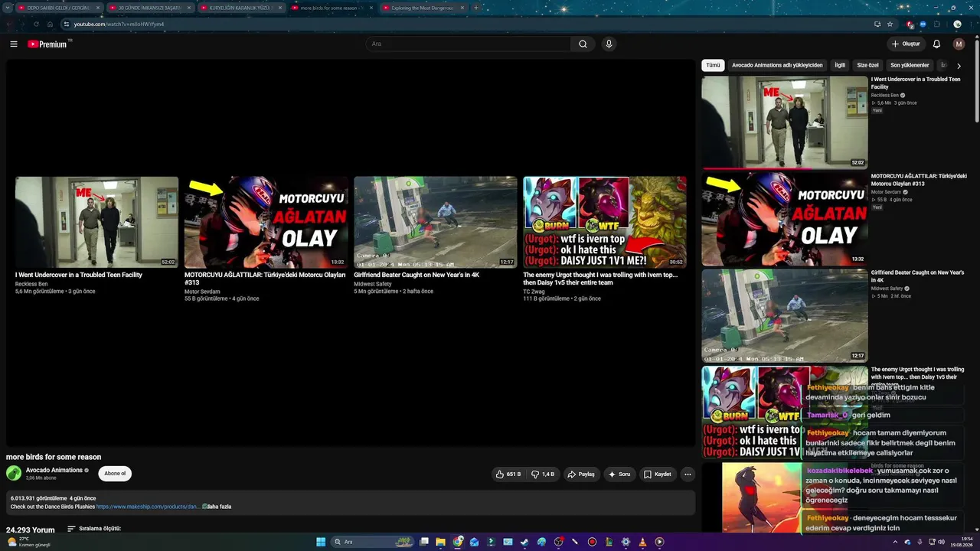
Task: Click the Windows taskbar search box
Action: coord(373,542)
